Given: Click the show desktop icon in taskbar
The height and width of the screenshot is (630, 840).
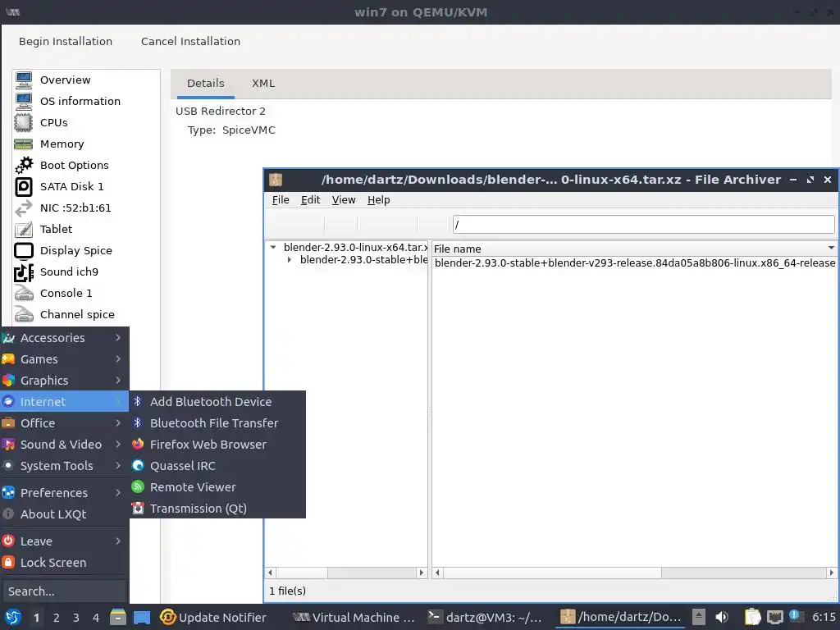Looking at the screenshot, I should click(142, 617).
